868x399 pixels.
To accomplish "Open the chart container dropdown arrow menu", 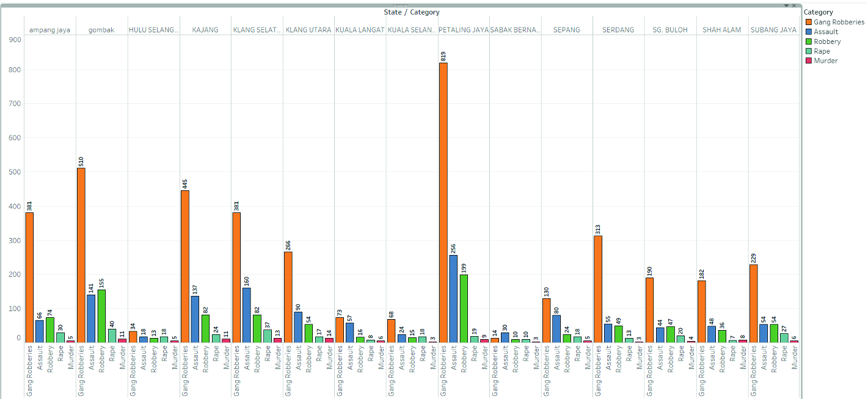I will [787, 5].
